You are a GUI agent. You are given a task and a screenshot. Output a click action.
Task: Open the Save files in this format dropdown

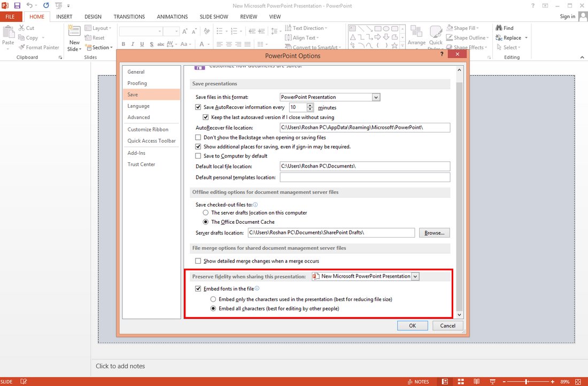coord(376,97)
